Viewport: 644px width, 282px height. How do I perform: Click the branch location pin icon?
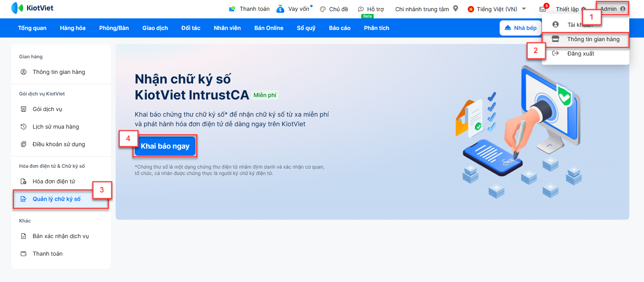(456, 8)
